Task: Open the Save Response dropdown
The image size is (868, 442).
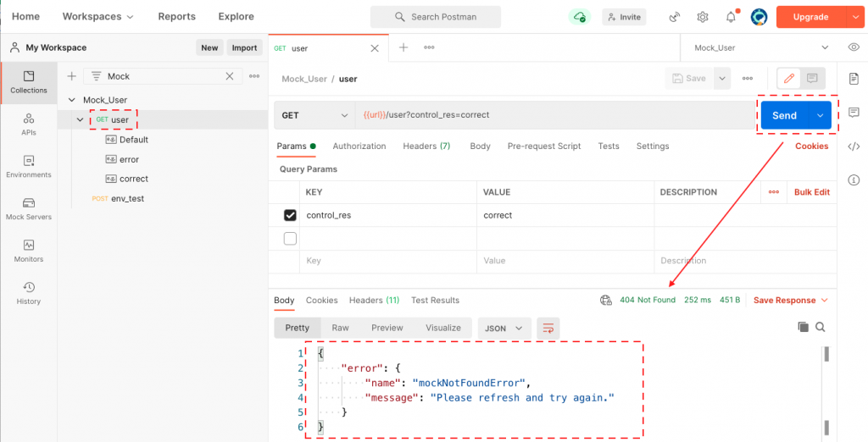Action: tap(791, 301)
